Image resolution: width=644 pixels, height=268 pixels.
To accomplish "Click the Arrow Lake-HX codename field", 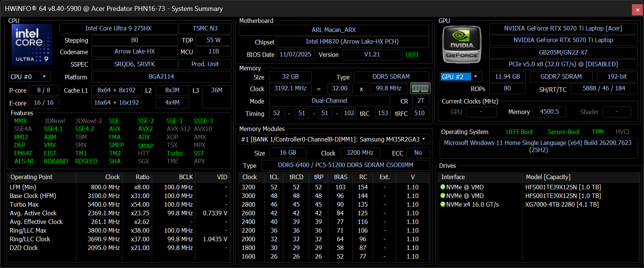I will [x=134, y=52].
